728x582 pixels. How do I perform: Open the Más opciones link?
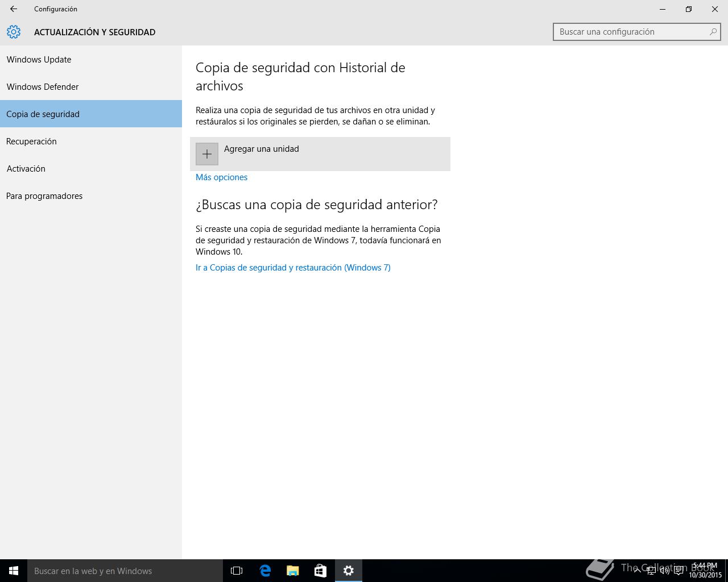click(x=221, y=177)
